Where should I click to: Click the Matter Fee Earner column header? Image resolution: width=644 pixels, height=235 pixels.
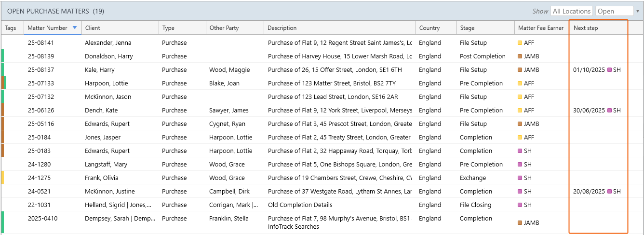540,28
